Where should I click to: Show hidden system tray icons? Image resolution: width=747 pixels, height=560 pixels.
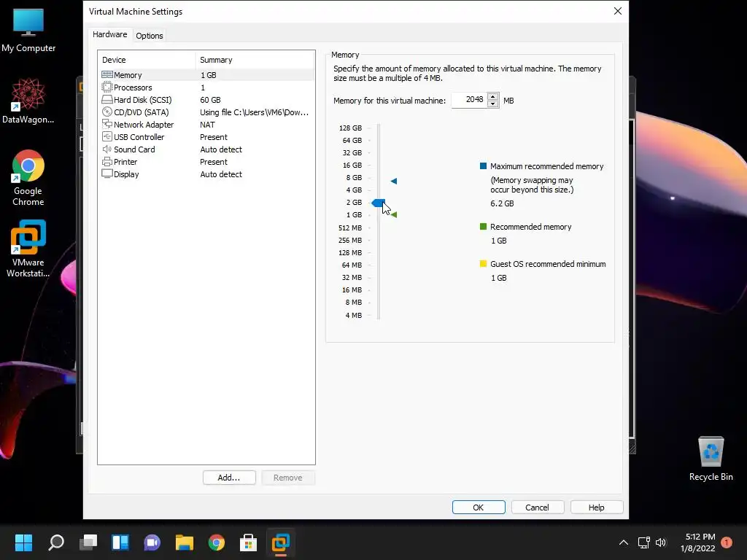[623, 542]
